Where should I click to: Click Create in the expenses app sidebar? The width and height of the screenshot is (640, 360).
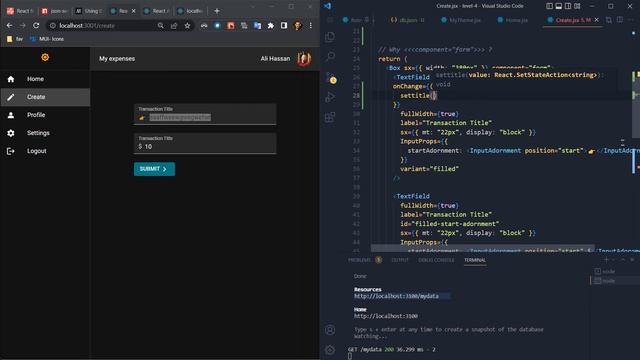tap(45, 97)
